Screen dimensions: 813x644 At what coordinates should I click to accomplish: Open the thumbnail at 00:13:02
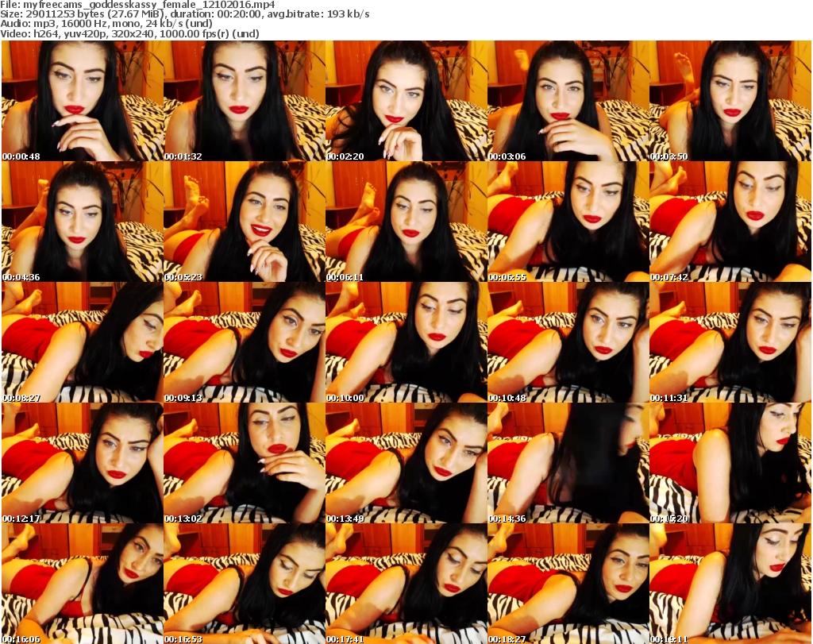point(244,463)
